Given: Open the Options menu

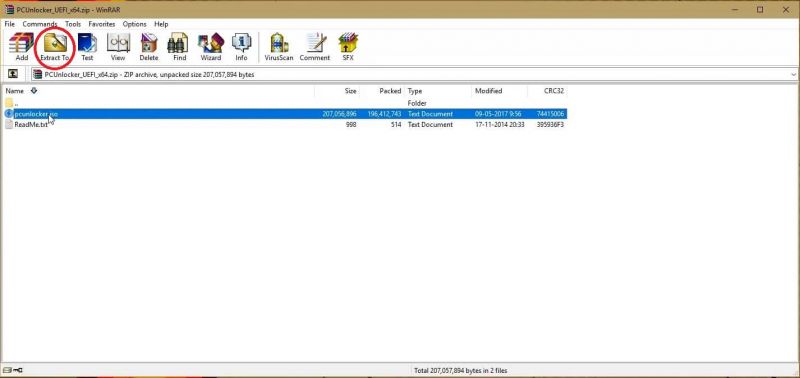Looking at the screenshot, I should 134,24.
